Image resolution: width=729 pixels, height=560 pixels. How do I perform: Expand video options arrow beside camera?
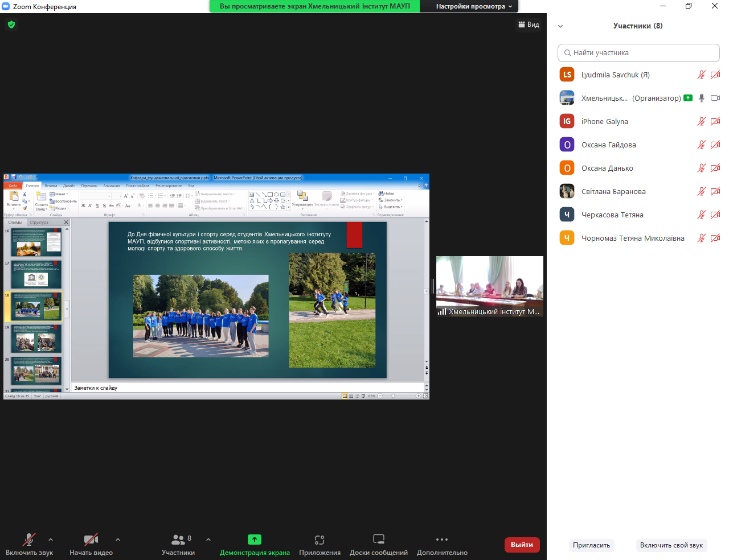[118, 540]
